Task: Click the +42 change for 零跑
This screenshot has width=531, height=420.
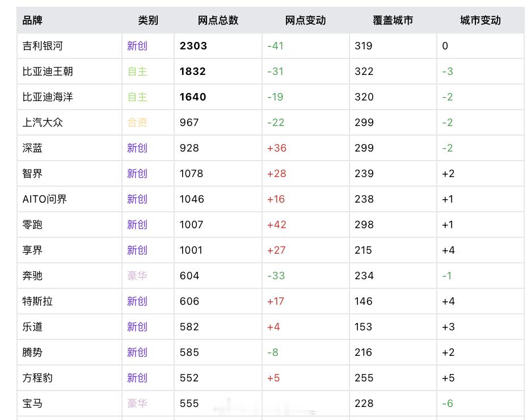Action: (277, 225)
